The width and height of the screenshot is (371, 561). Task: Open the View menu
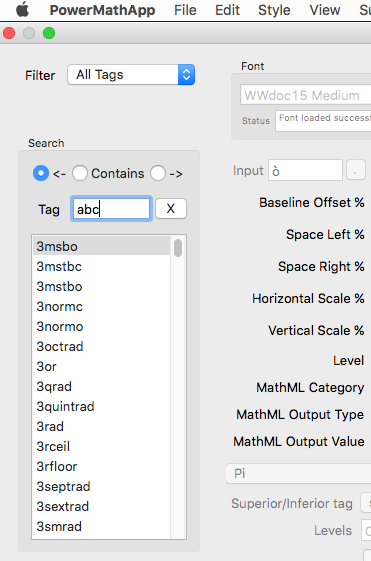click(324, 10)
